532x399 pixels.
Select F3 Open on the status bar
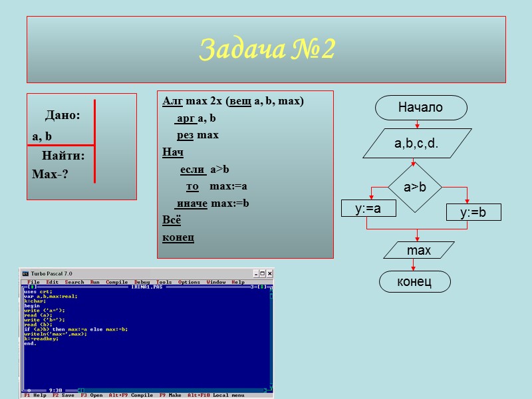[90, 394]
